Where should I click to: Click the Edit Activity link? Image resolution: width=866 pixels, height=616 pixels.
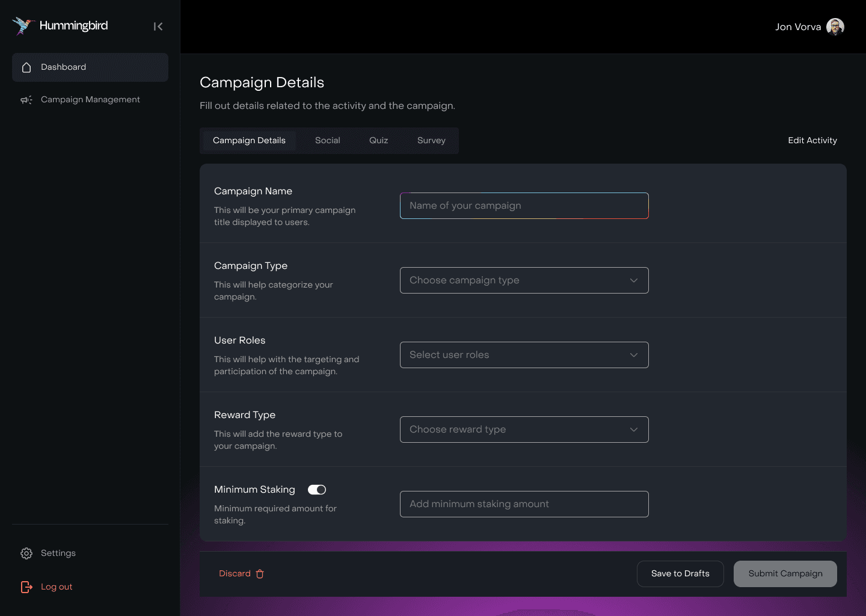pos(812,141)
